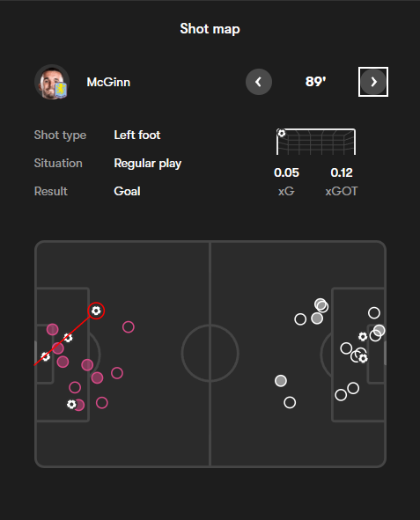Viewport: 420px width, 520px height.
Task: Click the 0.12 xGOT value
Action: coord(342,172)
